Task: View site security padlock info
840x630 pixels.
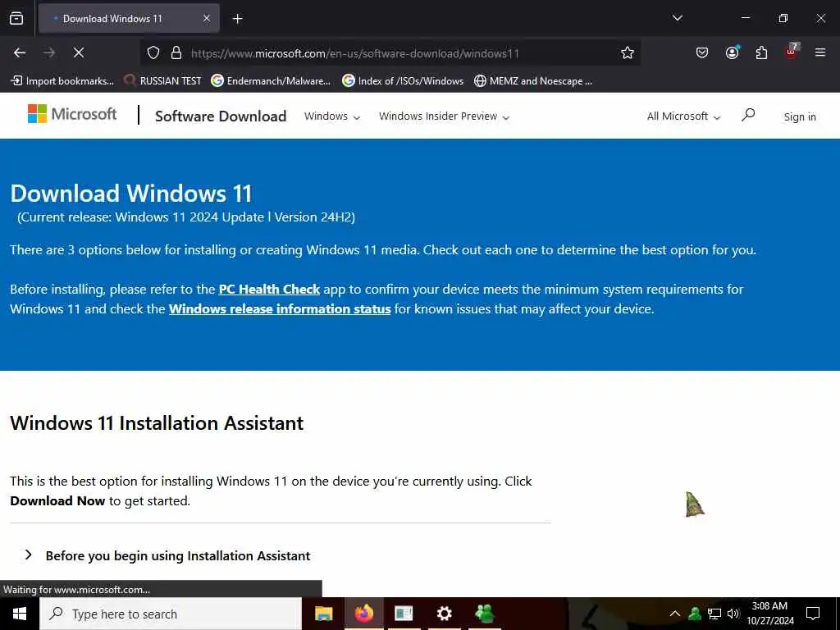Action: click(x=176, y=53)
